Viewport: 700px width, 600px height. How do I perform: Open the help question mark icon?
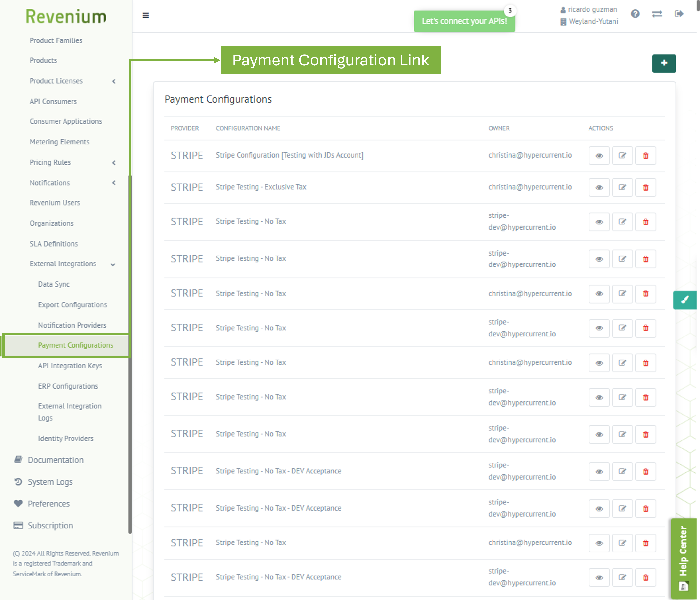pos(635,14)
